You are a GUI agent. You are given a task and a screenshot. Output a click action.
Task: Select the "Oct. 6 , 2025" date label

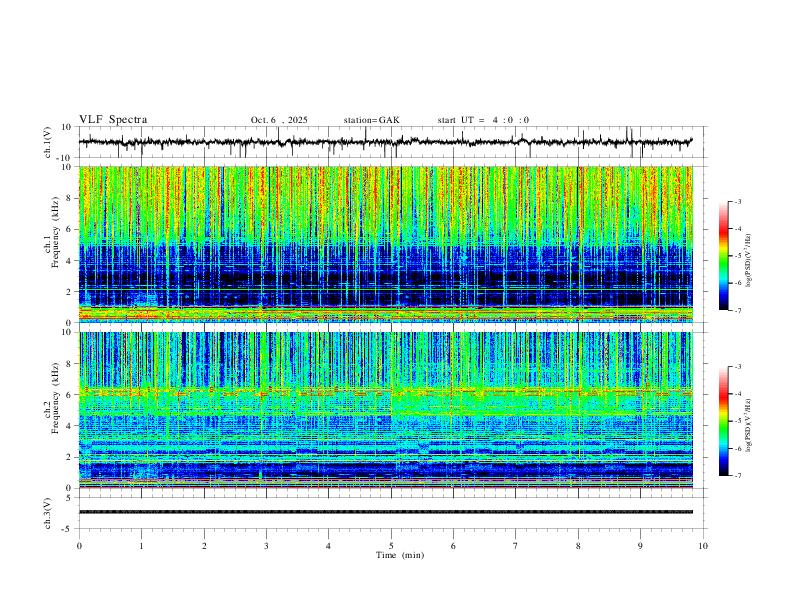pos(279,120)
